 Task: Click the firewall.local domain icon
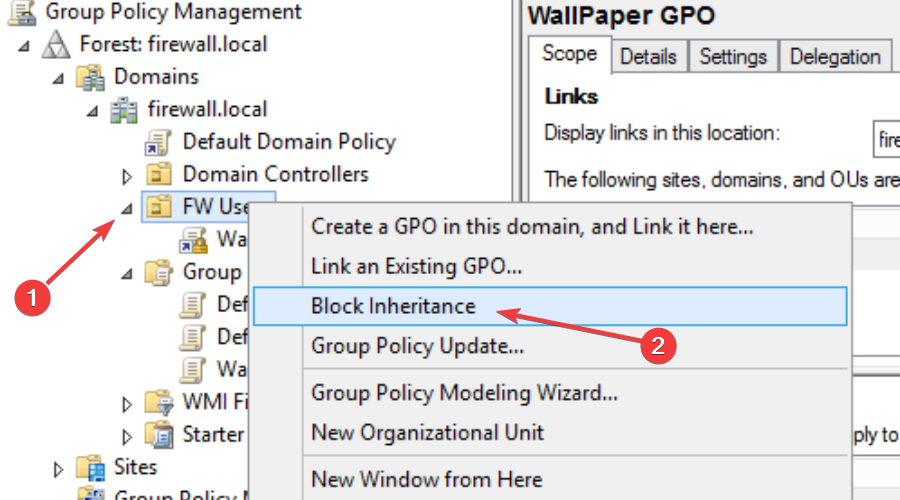pos(127,109)
